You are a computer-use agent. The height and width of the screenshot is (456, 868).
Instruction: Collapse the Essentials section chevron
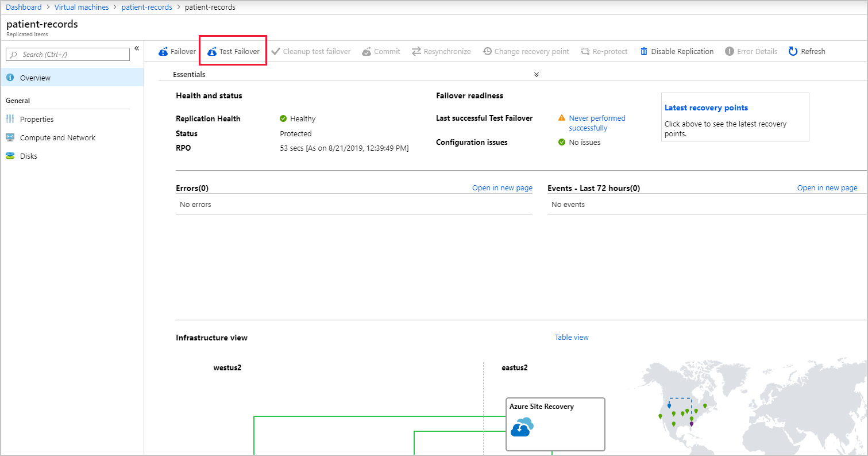[x=537, y=75]
